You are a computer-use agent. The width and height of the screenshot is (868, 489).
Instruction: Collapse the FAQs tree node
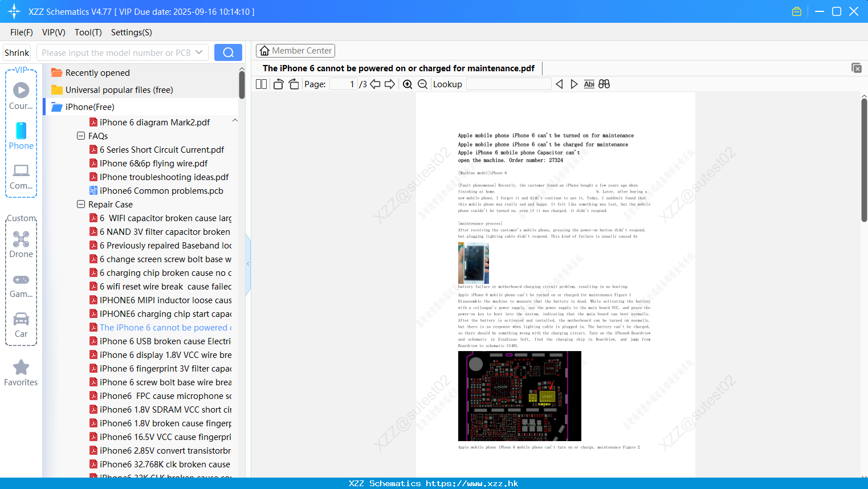pyautogui.click(x=81, y=136)
